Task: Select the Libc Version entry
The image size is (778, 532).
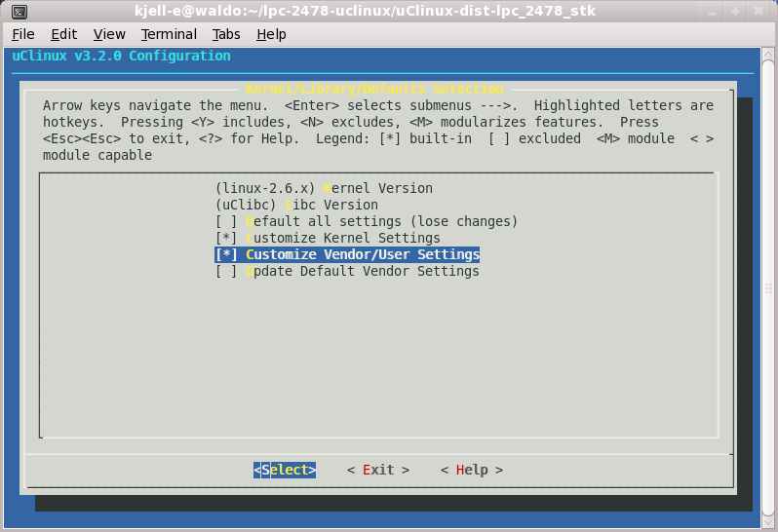Action: pyautogui.click(x=296, y=205)
